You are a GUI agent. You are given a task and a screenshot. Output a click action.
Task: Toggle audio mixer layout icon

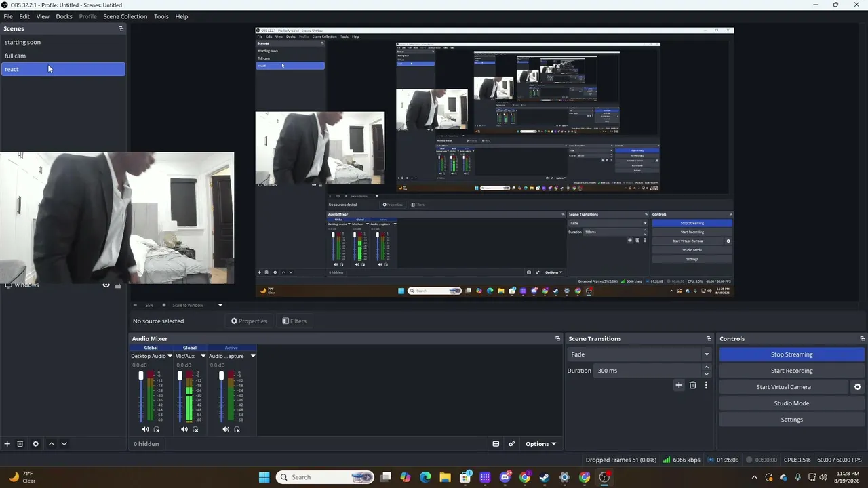496,444
